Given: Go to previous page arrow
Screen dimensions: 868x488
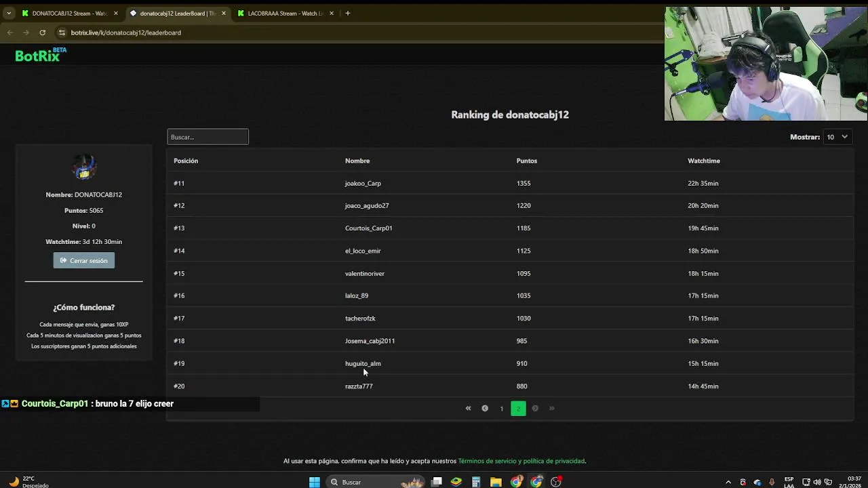Looking at the screenshot, I should [x=485, y=408].
